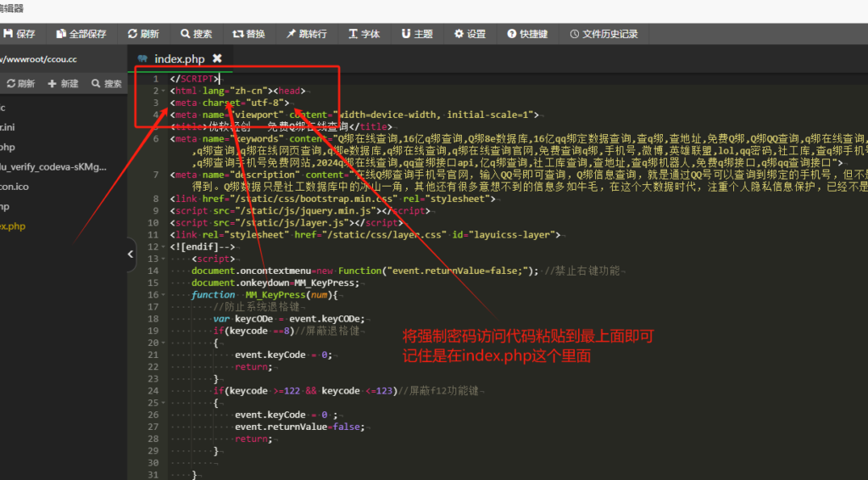
Task: Refresh the sidebar file list
Action: click(20, 84)
